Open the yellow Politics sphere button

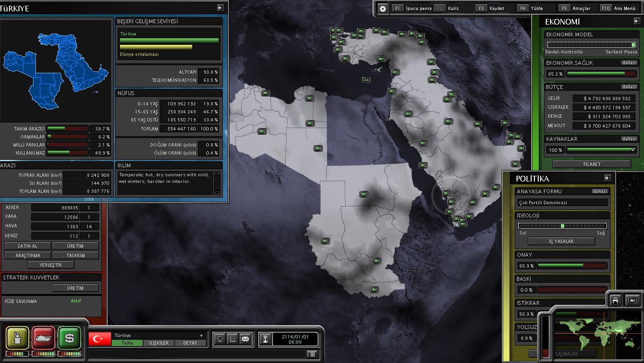(x=17, y=337)
